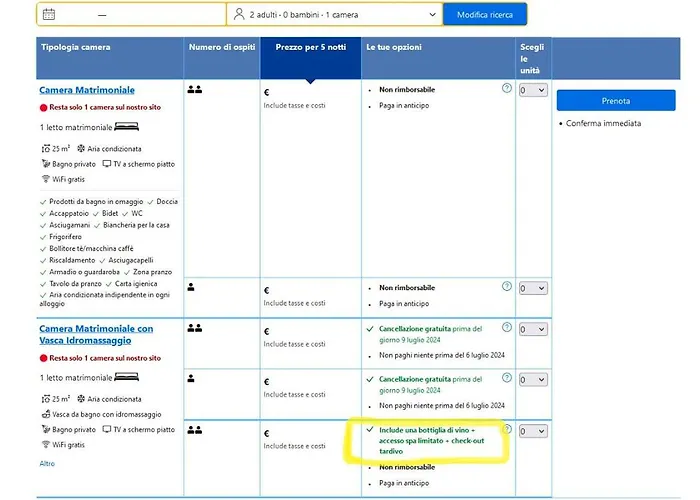Click help icon on single-guest Camera Matrimoniale row

pos(507,288)
